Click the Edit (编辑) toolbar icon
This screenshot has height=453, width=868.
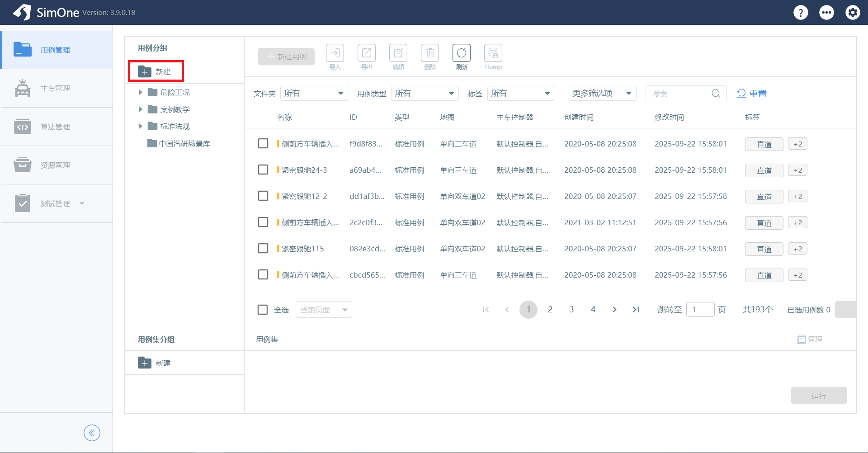click(398, 53)
